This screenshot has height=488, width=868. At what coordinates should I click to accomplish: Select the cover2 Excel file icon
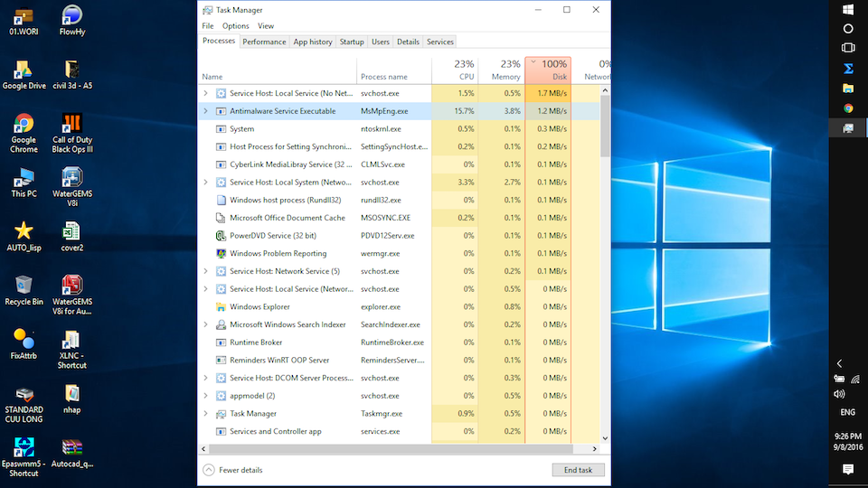pyautogui.click(x=72, y=237)
